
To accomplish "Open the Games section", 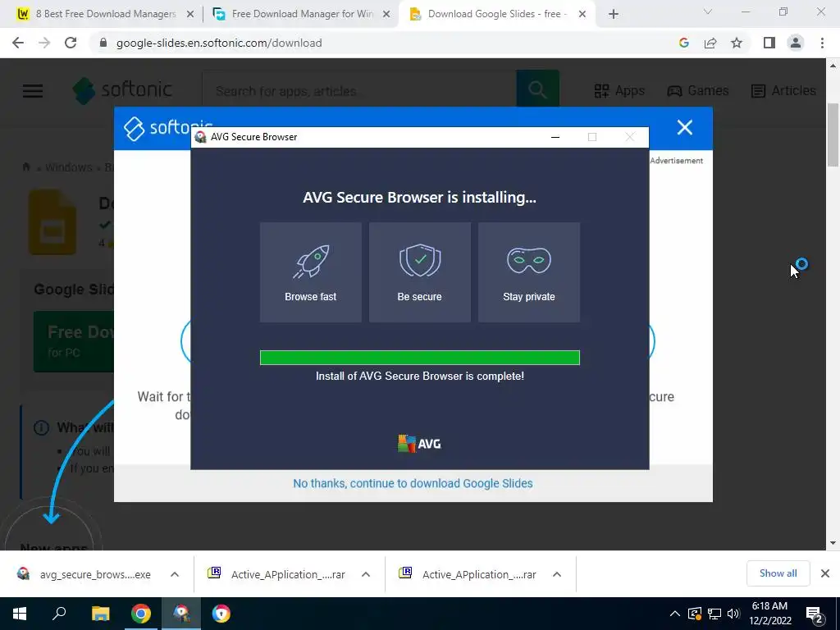I will pos(698,90).
